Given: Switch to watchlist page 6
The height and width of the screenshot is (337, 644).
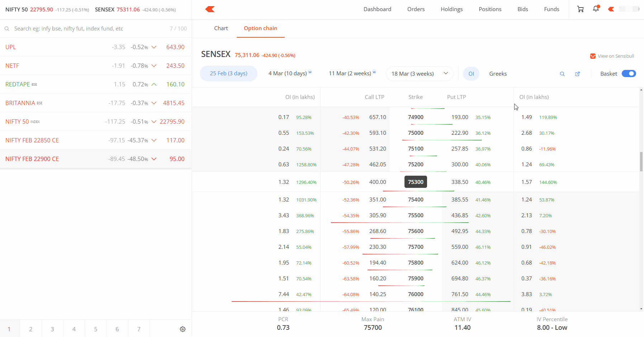Looking at the screenshot, I should tap(117, 329).
